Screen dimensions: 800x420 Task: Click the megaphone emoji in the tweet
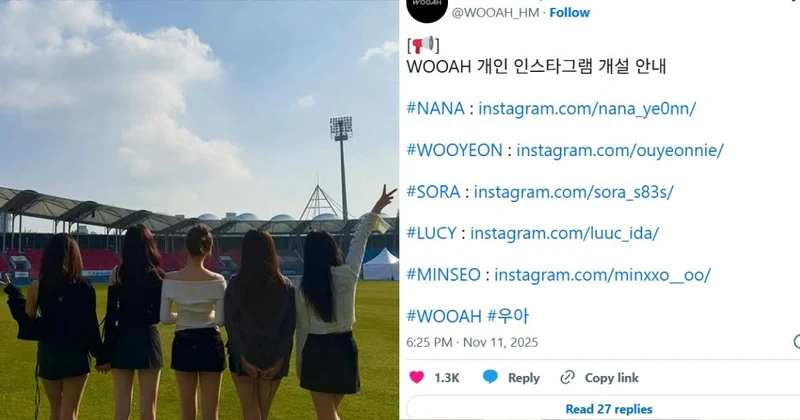click(423, 44)
